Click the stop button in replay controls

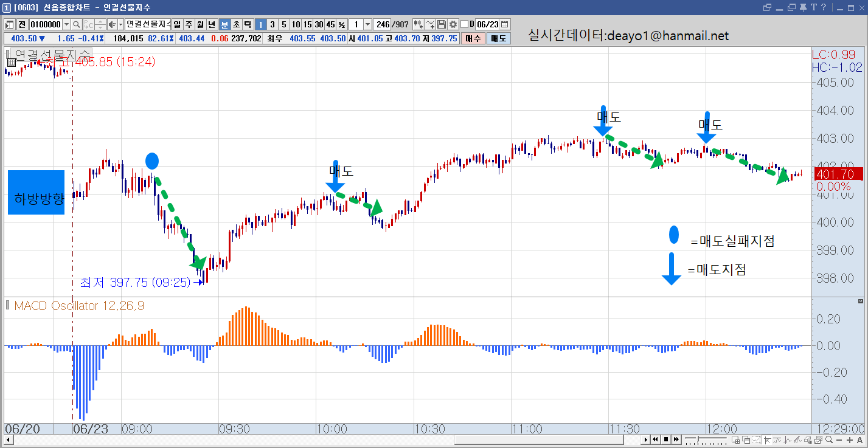666,439
